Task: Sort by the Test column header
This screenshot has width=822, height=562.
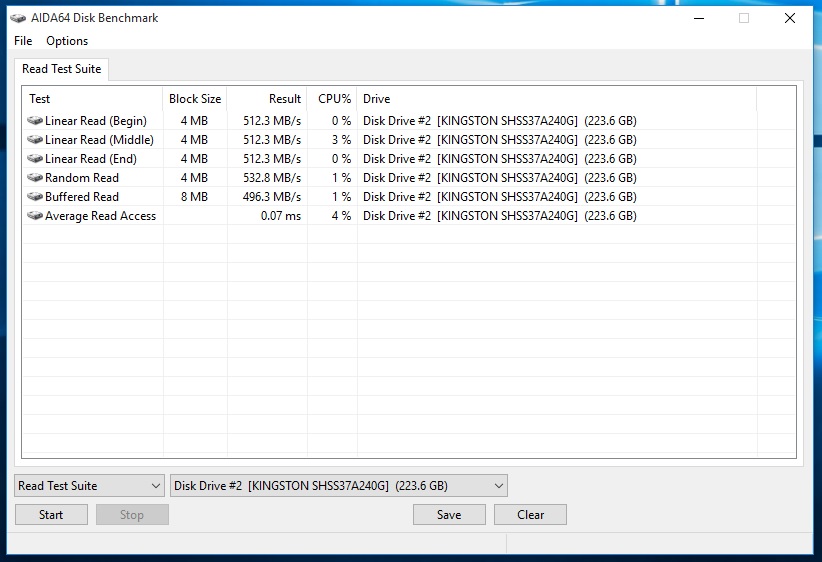Action: click(93, 99)
